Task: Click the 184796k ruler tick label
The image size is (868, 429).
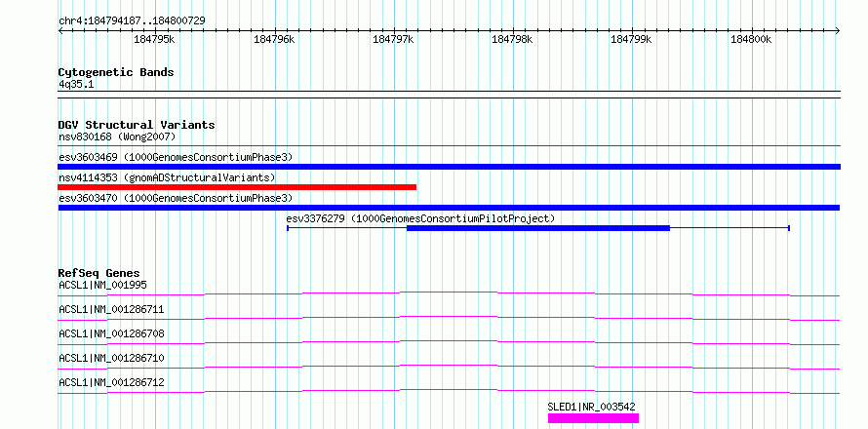Action: (x=274, y=39)
